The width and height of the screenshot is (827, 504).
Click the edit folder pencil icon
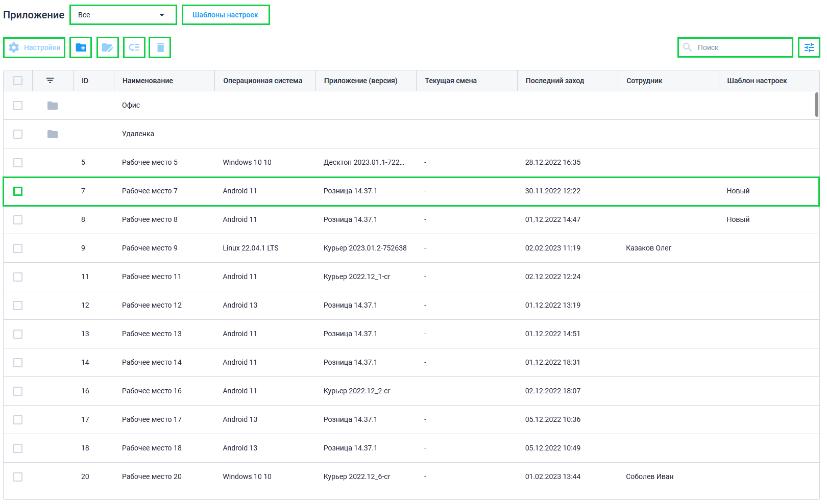[x=107, y=47]
